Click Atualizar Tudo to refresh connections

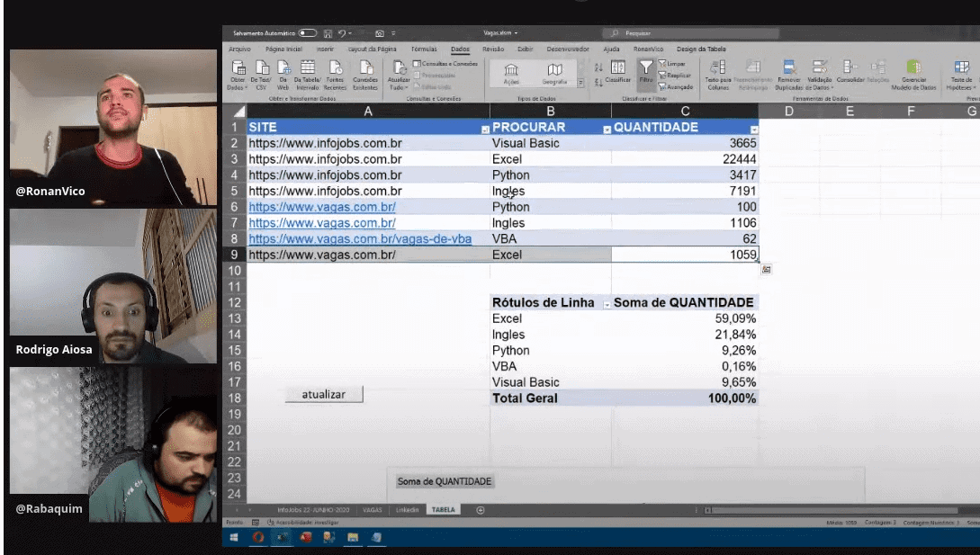(399, 70)
